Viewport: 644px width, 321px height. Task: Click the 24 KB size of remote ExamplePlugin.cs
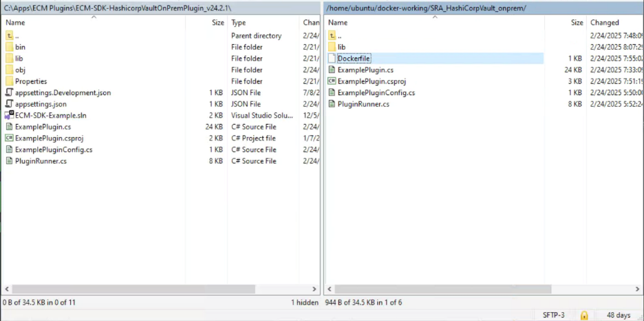click(x=573, y=70)
